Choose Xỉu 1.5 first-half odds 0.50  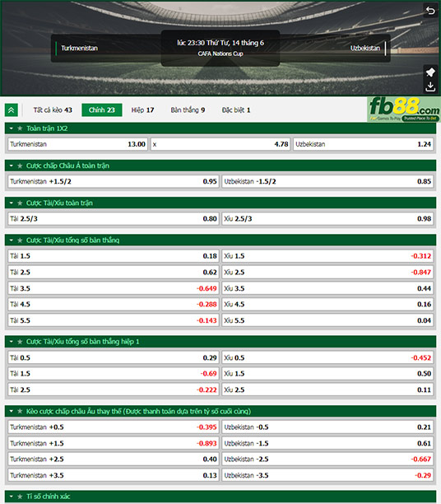pos(327,374)
